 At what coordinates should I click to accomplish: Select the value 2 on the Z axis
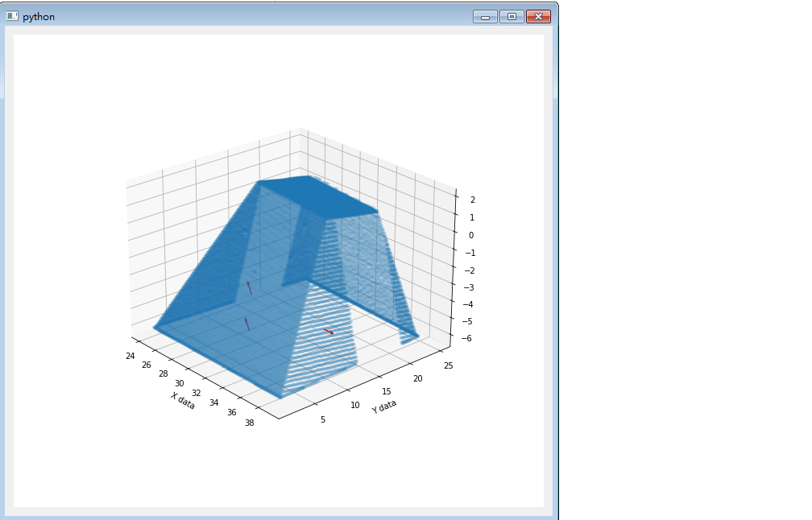pyautogui.click(x=473, y=201)
